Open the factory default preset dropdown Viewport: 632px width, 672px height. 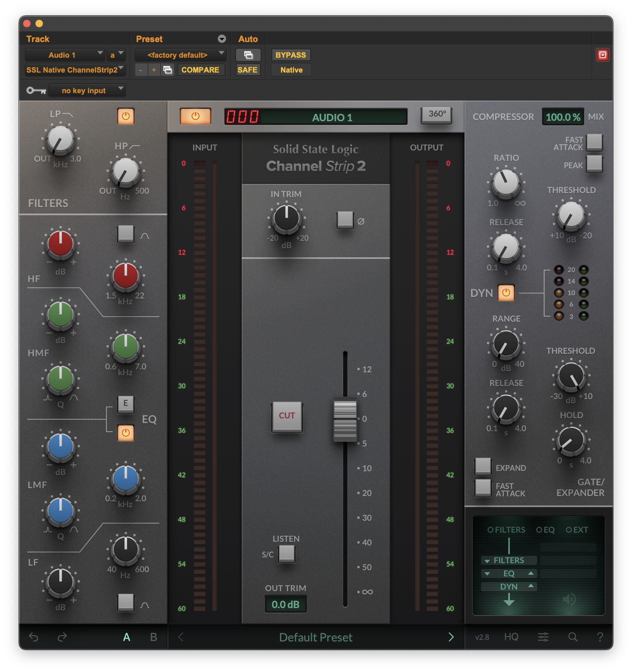(x=180, y=55)
